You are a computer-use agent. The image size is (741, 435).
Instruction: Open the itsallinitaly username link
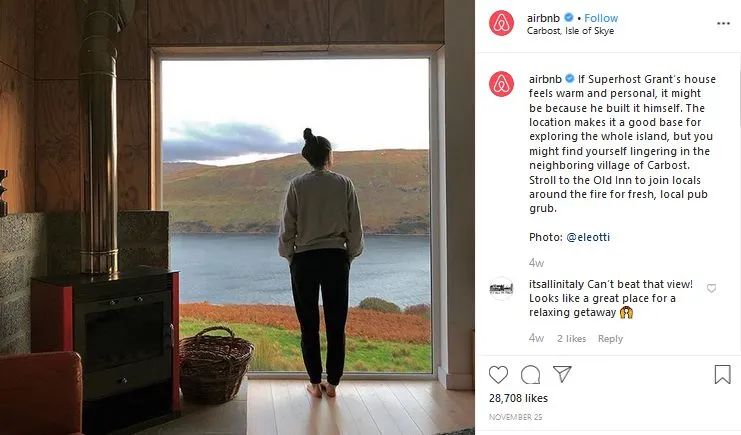click(x=556, y=284)
